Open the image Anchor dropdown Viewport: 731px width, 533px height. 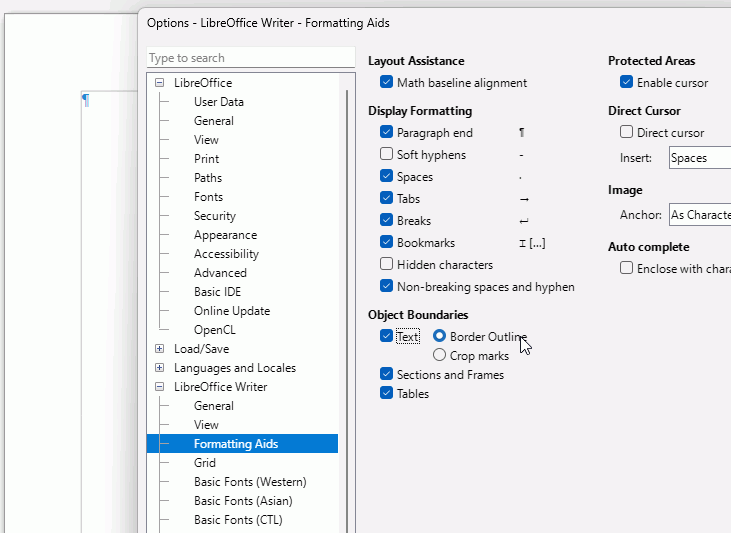pos(698,215)
